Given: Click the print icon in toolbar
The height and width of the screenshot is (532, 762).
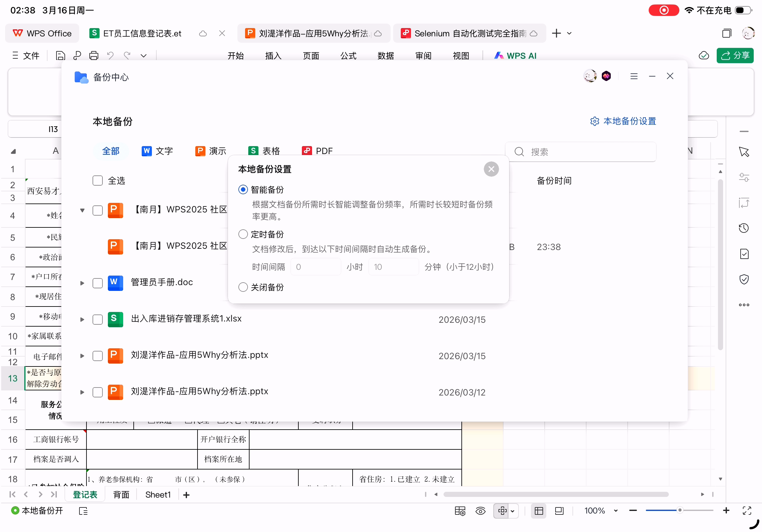Looking at the screenshot, I should [93, 55].
